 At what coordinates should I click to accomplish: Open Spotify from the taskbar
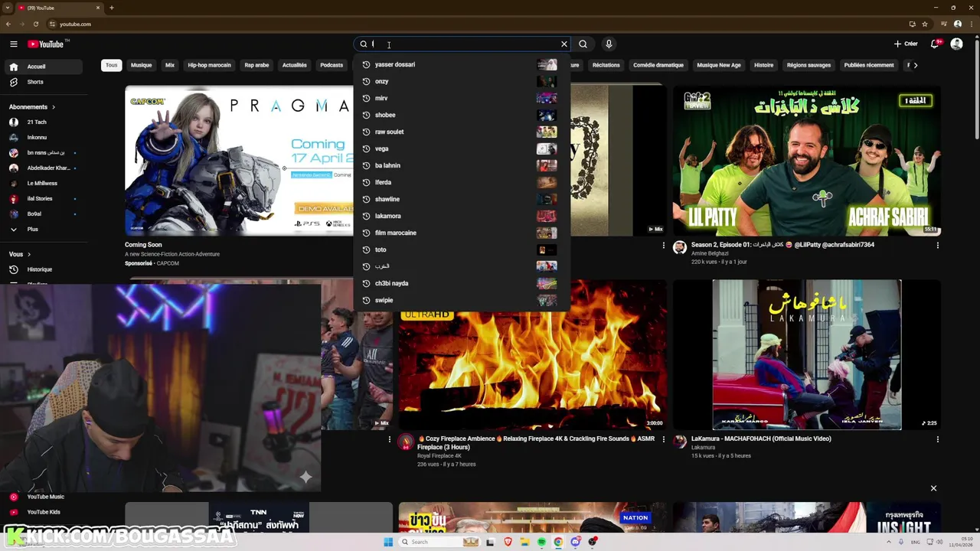[x=541, y=542]
